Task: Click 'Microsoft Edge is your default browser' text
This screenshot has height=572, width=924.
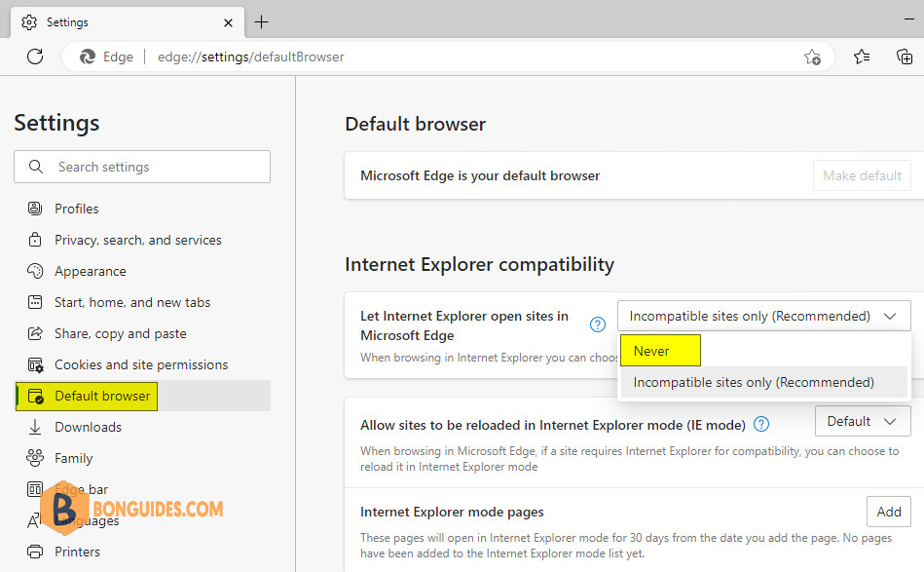Action: pos(480,175)
